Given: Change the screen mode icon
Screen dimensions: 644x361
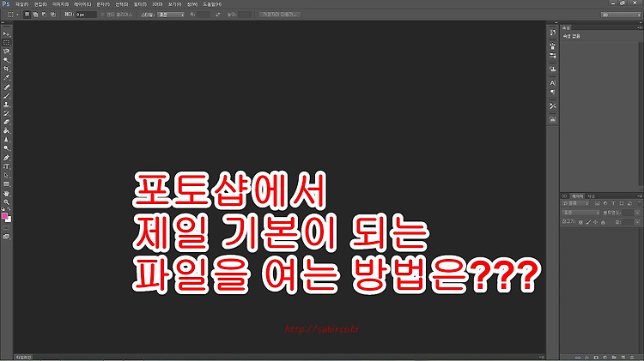Looking at the screenshot, I should [x=6, y=237].
